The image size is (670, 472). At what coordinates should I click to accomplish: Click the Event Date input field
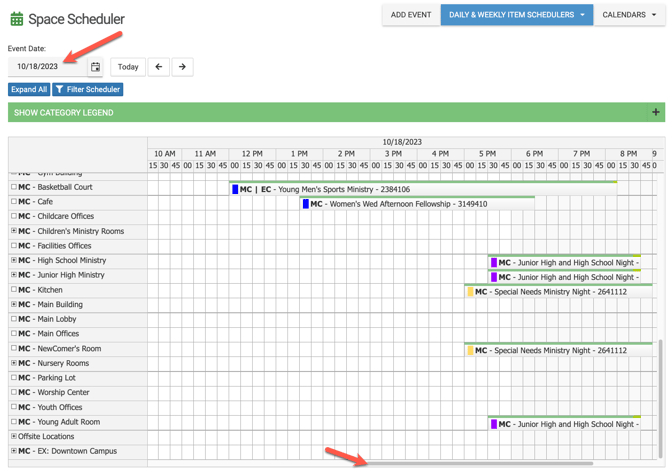[46, 67]
